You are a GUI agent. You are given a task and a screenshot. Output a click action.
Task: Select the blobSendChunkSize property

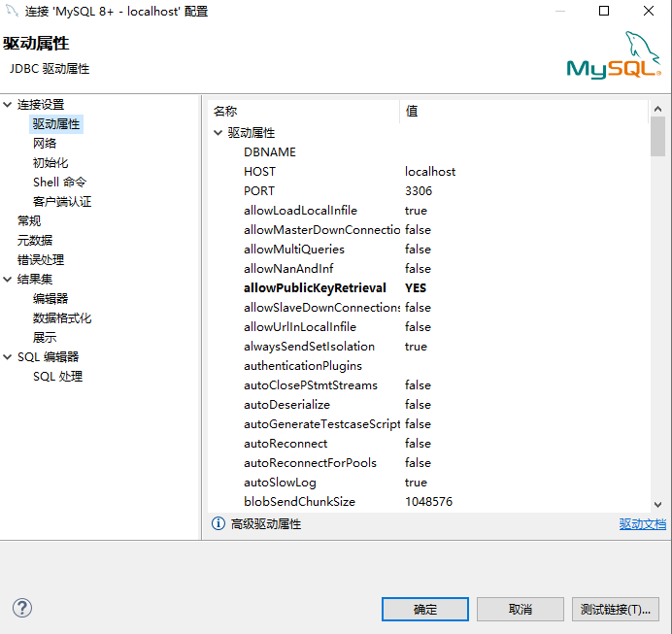click(x=299, y=502)
